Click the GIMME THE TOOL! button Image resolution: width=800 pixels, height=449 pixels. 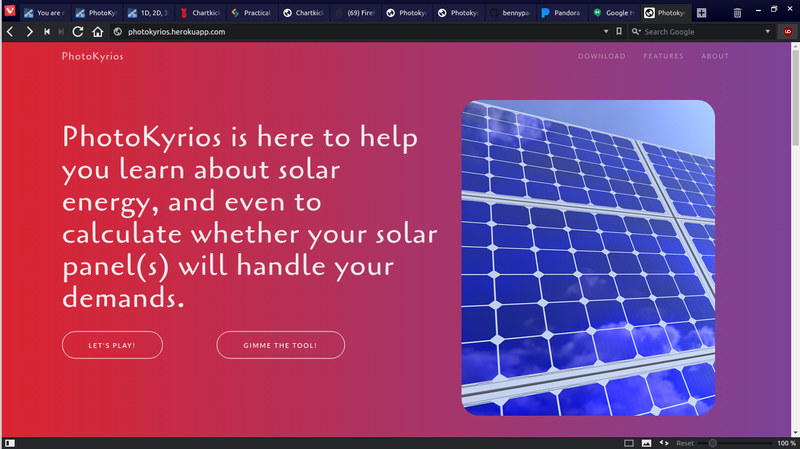[x=280, y=345]
